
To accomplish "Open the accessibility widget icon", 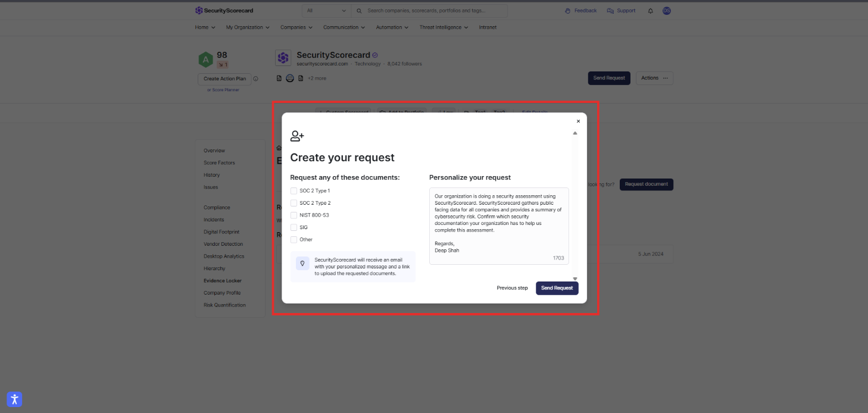I will pos(15,399).
